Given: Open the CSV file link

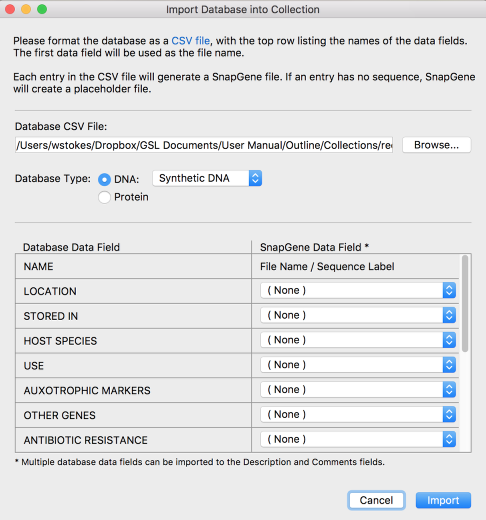Looking at the screenshot, I should (191, 41).
